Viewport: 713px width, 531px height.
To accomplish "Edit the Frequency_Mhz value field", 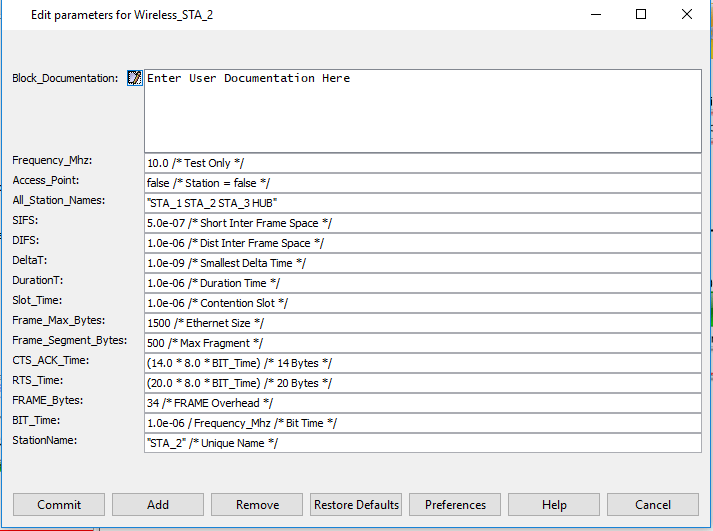I will click(x=422, y=163).
